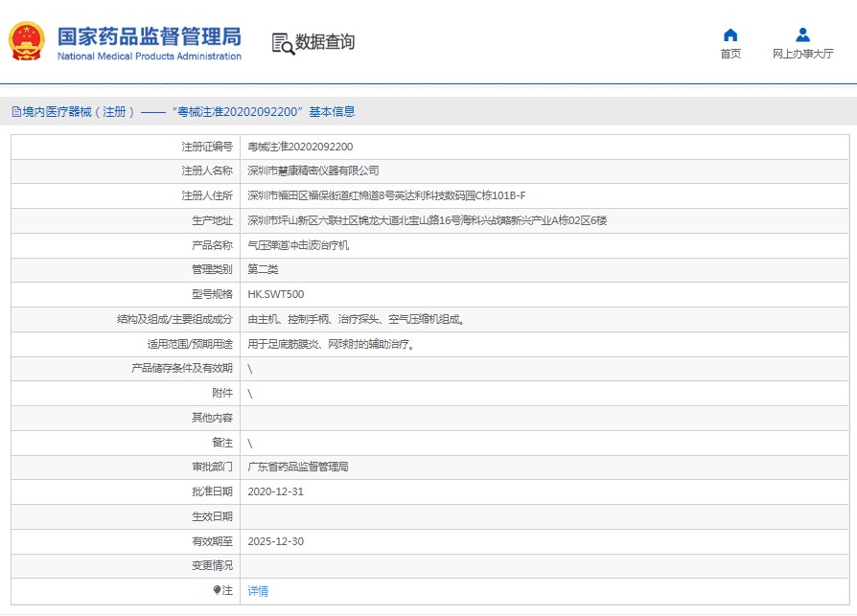Select 深圳市慧康精密仪器有限公司 registrant name

click(313, 171)
